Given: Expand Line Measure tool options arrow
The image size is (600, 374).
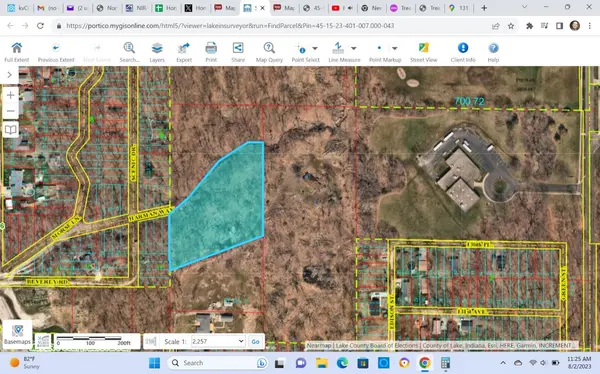Looking at the screenshot, I should click(x=354, y=48).
